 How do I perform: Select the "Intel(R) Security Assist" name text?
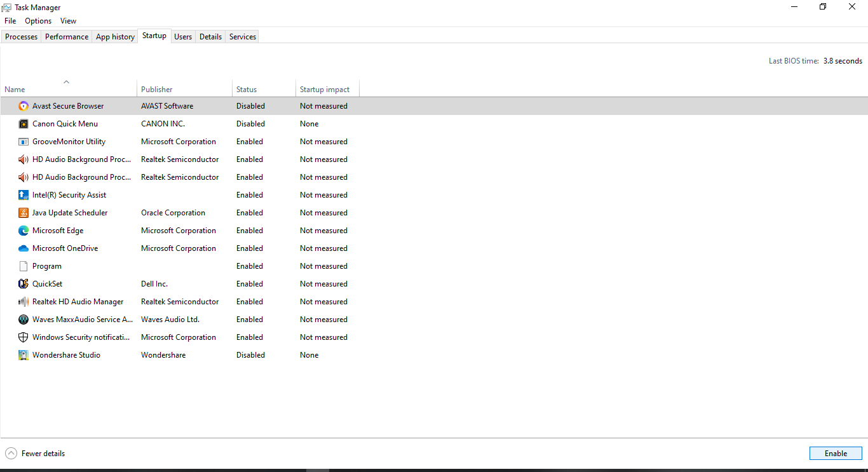69,195
